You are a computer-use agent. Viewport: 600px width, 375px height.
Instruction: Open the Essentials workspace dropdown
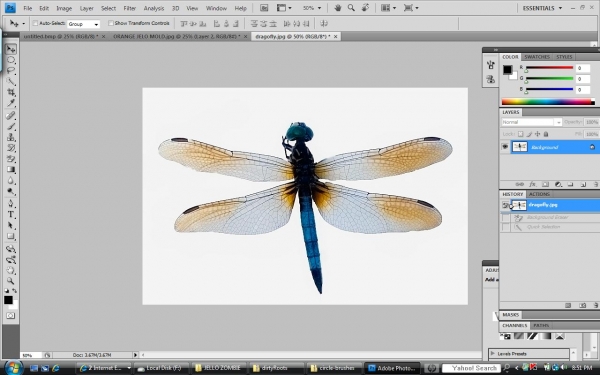click(x=542, y=8)
